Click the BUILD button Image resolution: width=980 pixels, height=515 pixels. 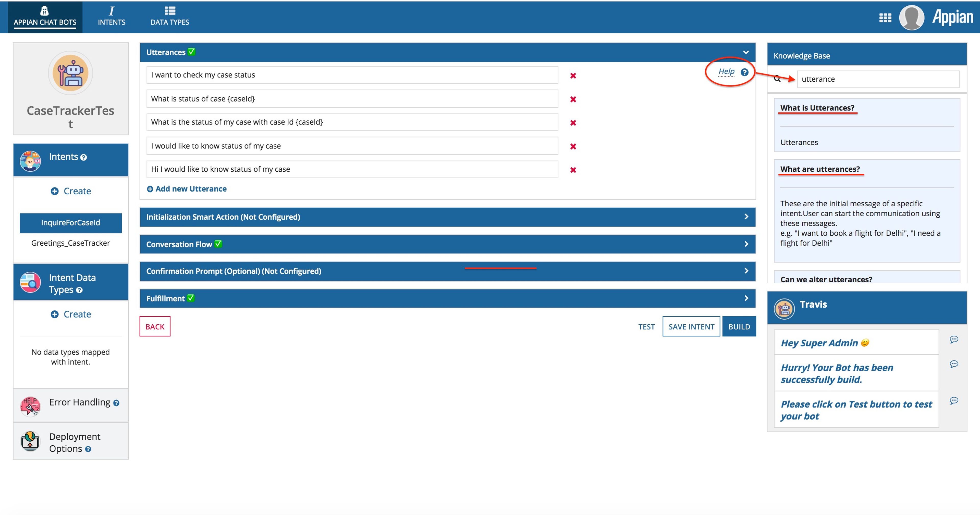tap(739, 326)
